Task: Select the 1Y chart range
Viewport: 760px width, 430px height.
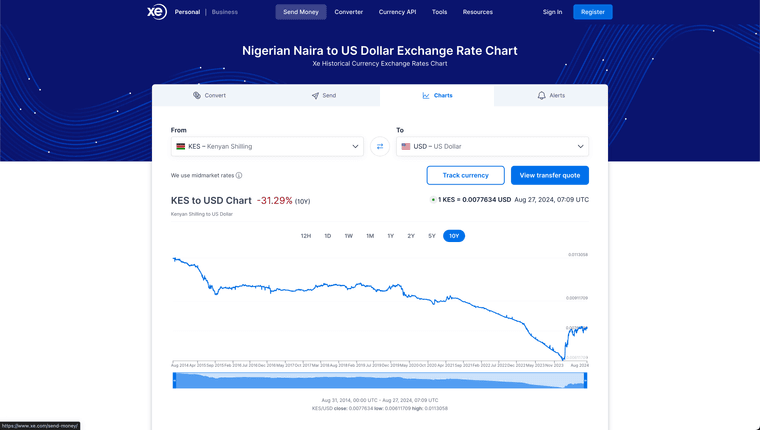Action: pyautogui.click(x=390, y=236)
